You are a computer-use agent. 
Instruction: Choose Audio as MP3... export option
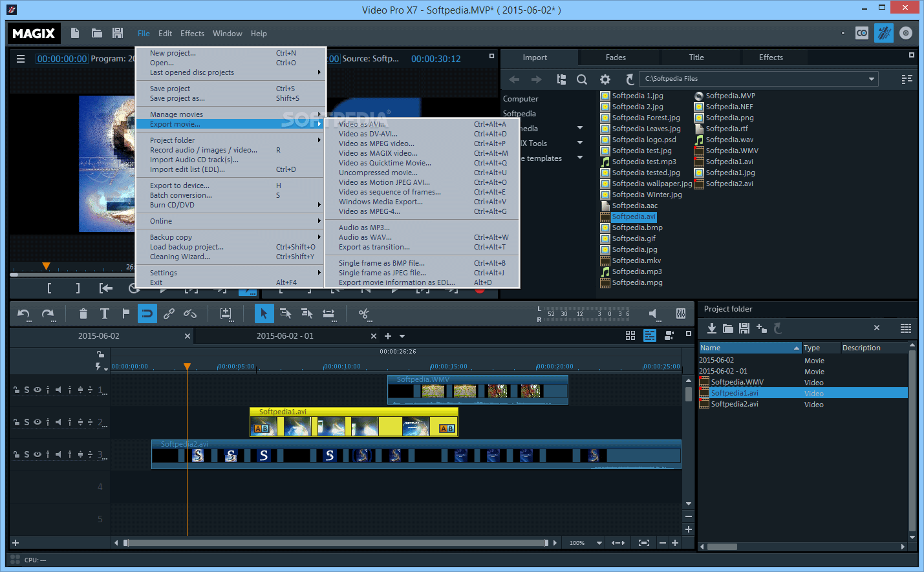[x=422, y=228]
